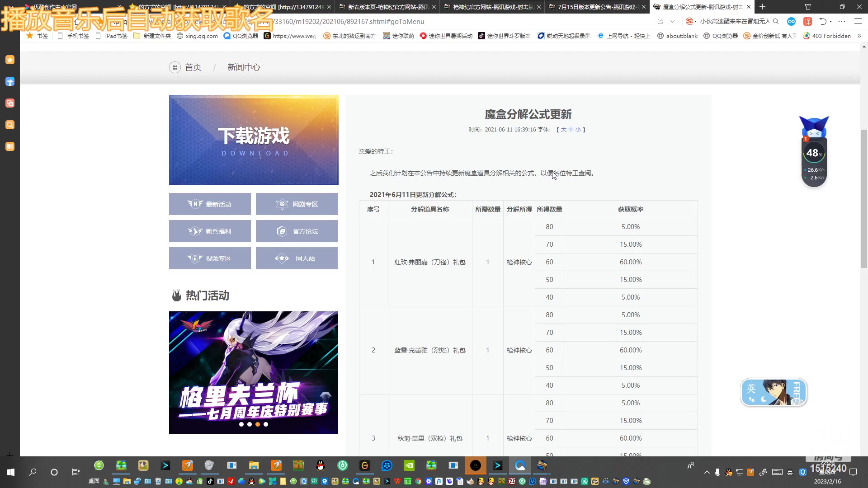Open the xing.qq.com bookmark
Viewport: 868px width, 488px height.
tap(197, 36)
